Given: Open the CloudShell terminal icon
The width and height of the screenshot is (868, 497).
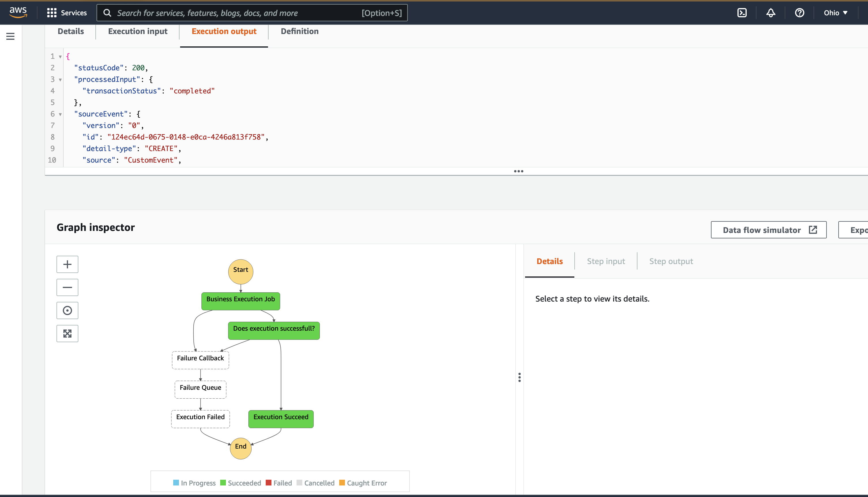Looking at the screenshot, I should click(x=742, y=13).
